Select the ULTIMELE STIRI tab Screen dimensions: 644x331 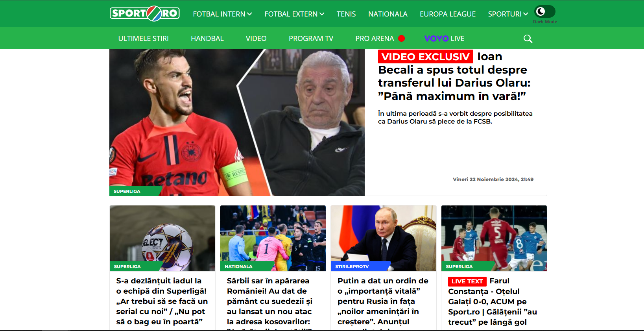[x=144, y=39]
